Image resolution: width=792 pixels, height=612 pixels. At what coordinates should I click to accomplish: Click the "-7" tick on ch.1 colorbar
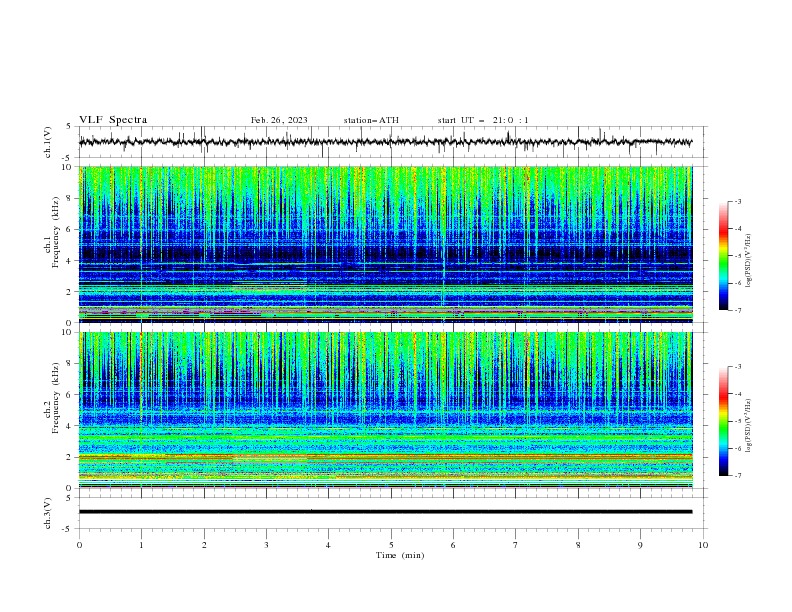(738, 310)
